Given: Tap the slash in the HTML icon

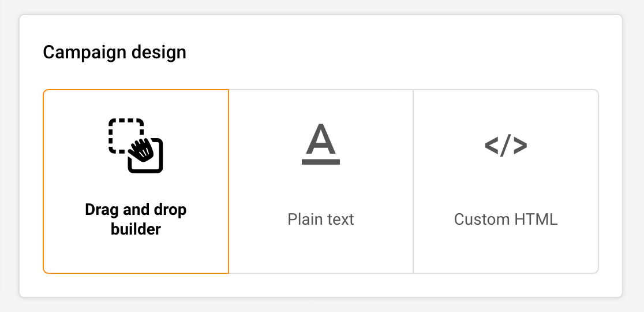Looking at the screenshot, I should point(506,146).
